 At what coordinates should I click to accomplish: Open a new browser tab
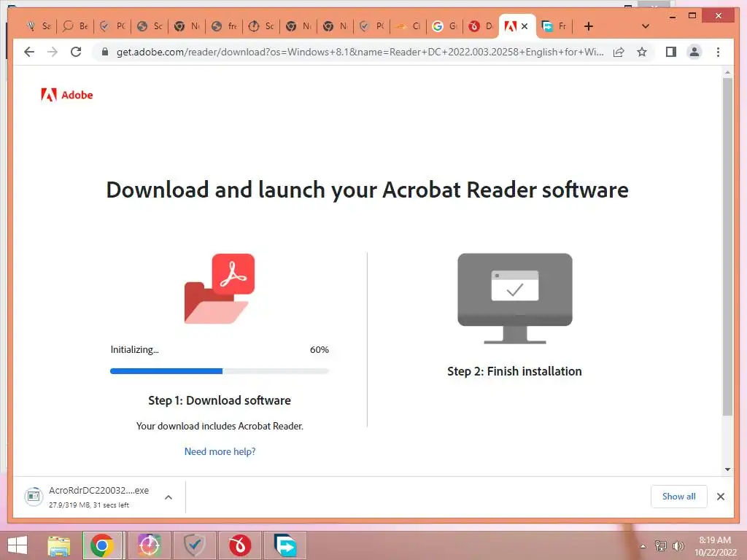589,26
